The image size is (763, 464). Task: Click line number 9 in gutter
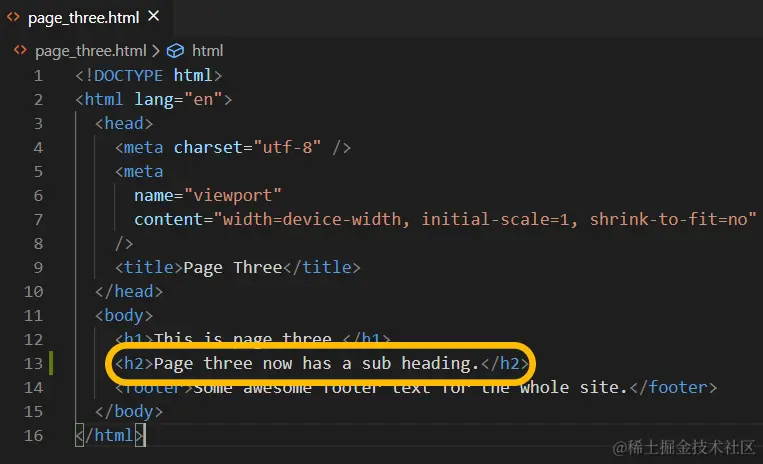tap(38, 268)
